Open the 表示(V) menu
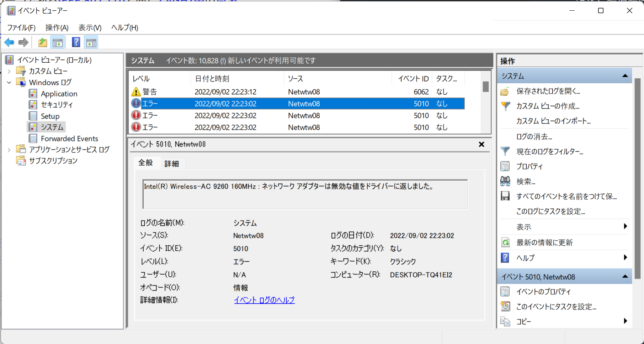644x344 pixels. coord(90,27)
